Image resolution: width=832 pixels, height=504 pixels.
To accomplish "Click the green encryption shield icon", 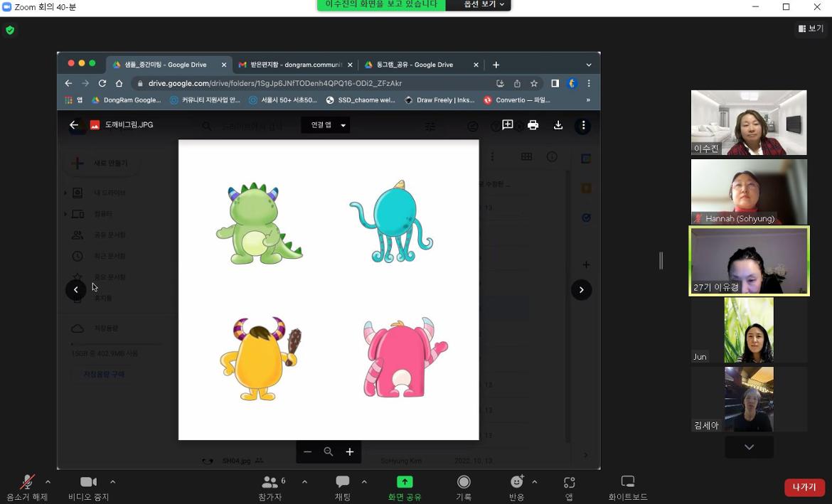I will [x=10, y=30].
